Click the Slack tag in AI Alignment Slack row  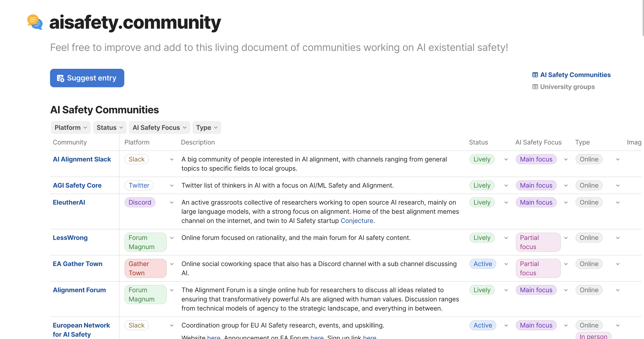(x=136, y=159)
